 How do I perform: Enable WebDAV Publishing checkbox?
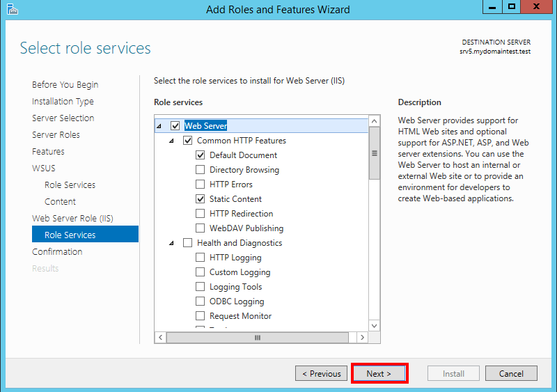tap(201, 228)
